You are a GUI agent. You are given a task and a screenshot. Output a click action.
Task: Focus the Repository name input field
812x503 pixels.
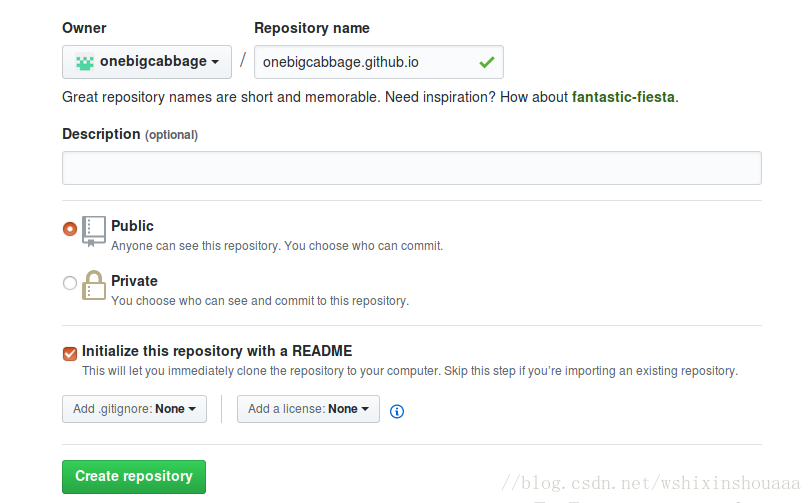pos(379,62)
